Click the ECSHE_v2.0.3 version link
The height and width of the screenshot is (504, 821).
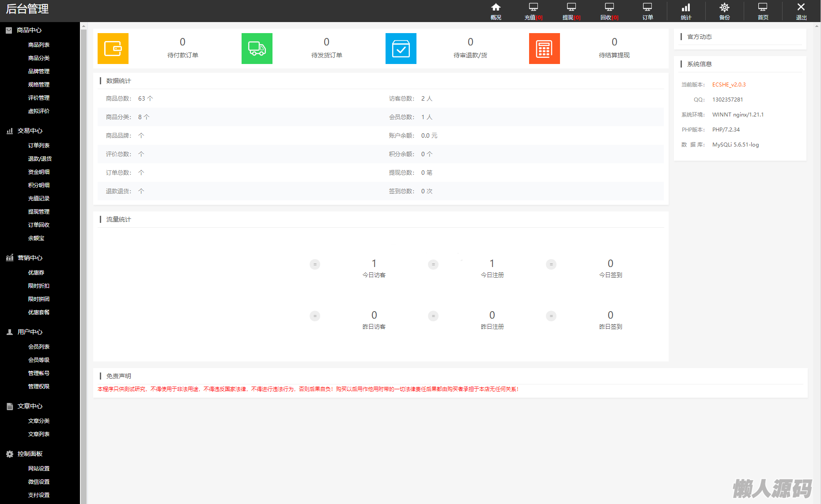[x=729, y=85]
